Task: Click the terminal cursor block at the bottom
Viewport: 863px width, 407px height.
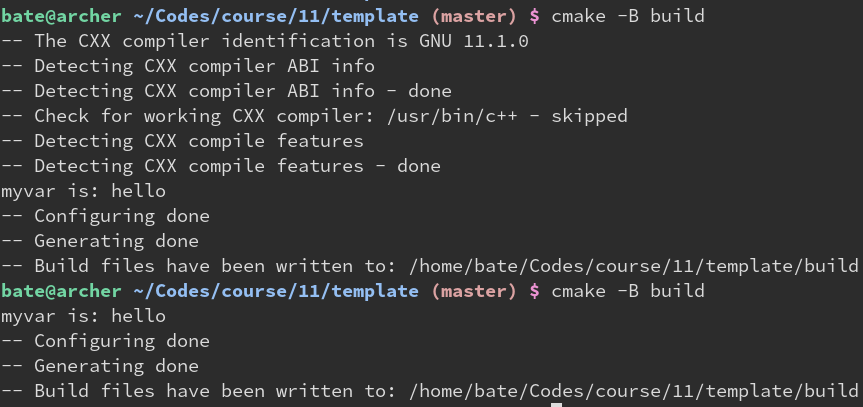Action: pos(556,404)
